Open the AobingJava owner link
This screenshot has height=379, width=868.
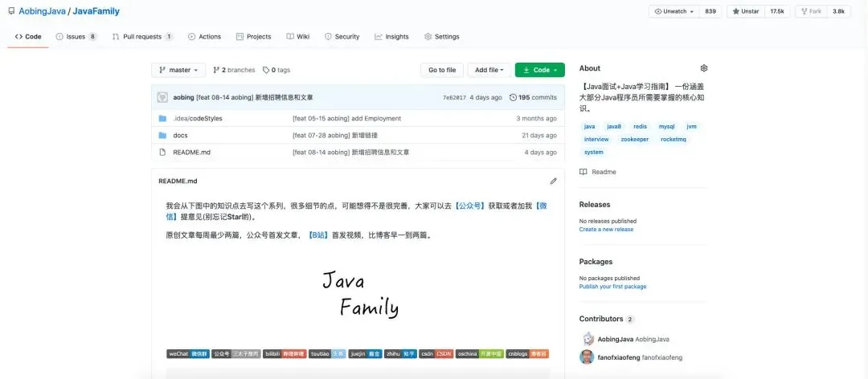tap(42, 11)
